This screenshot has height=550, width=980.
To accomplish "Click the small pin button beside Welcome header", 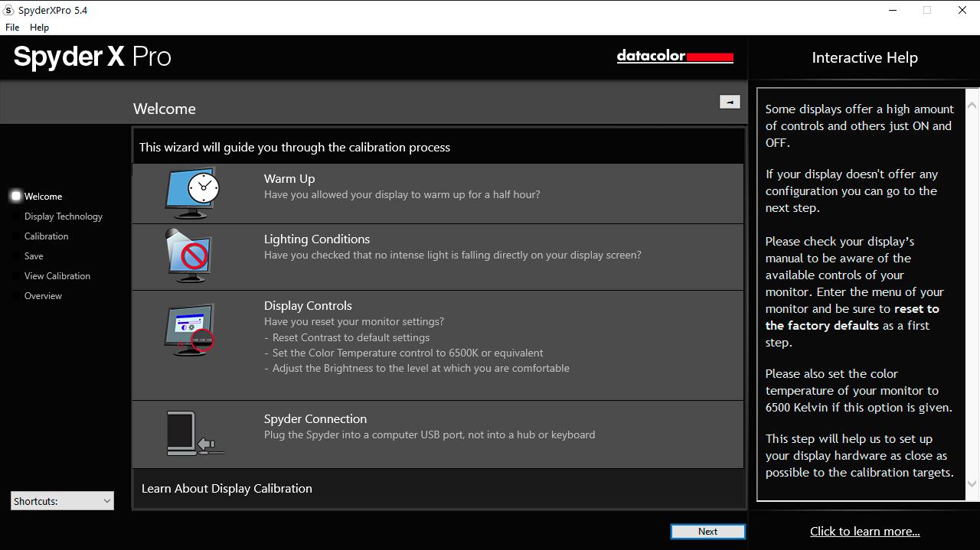I will [730, 102].
